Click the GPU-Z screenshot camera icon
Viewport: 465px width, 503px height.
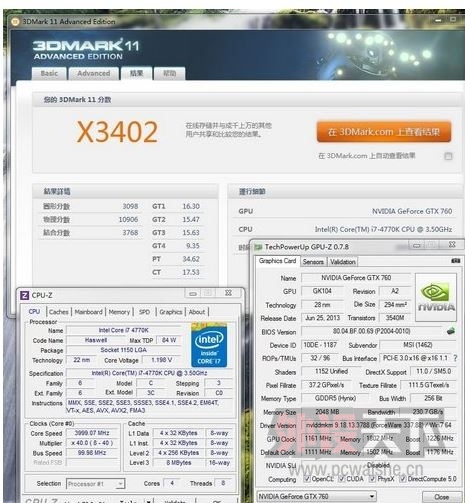[456, 261]
